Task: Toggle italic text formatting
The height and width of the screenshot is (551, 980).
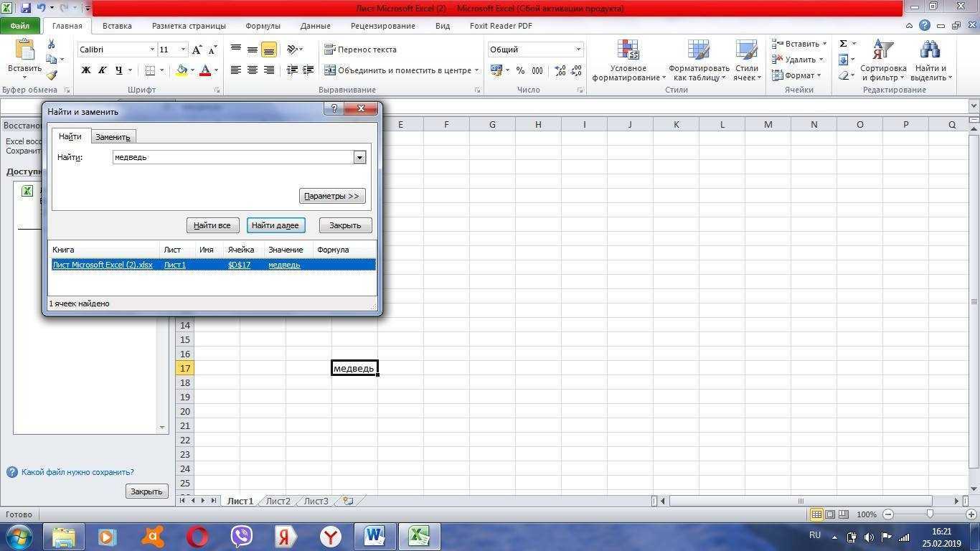Action: [x=102, y=70]
